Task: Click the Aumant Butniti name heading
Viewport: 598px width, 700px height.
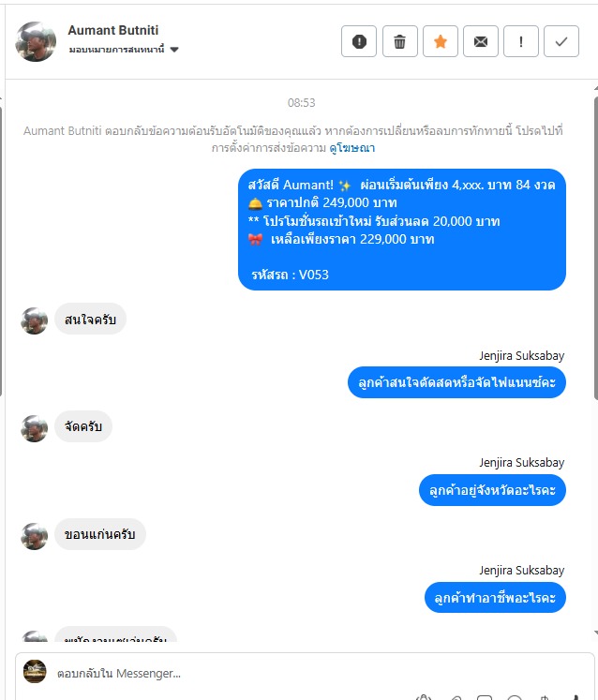Action: 113,30
